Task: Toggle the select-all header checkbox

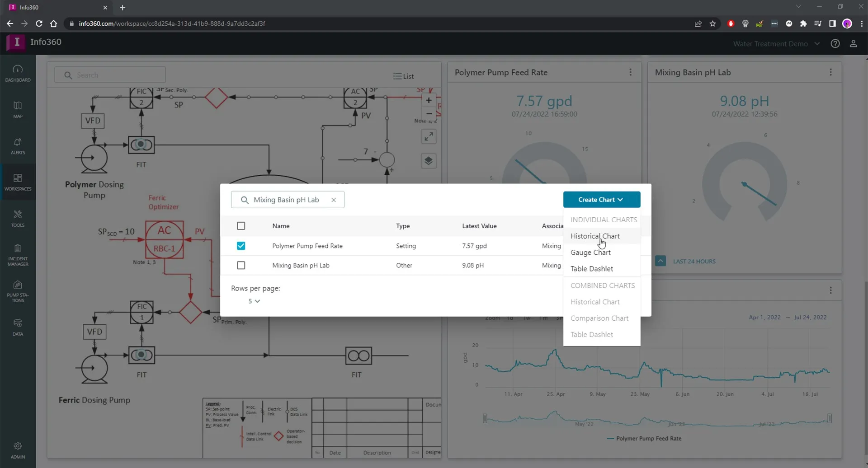Action: click(x=241, y=226)
